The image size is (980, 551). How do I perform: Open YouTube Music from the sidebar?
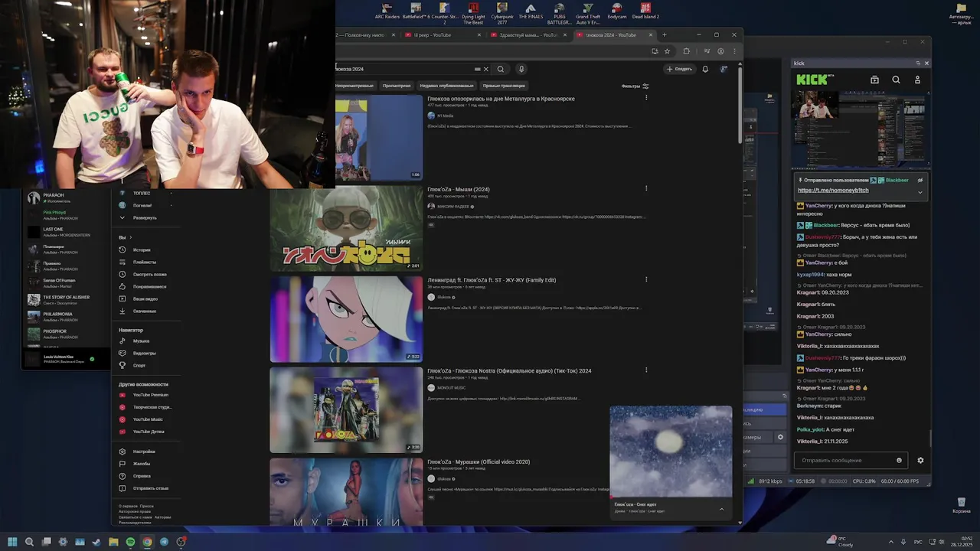(x=147, y=419)
